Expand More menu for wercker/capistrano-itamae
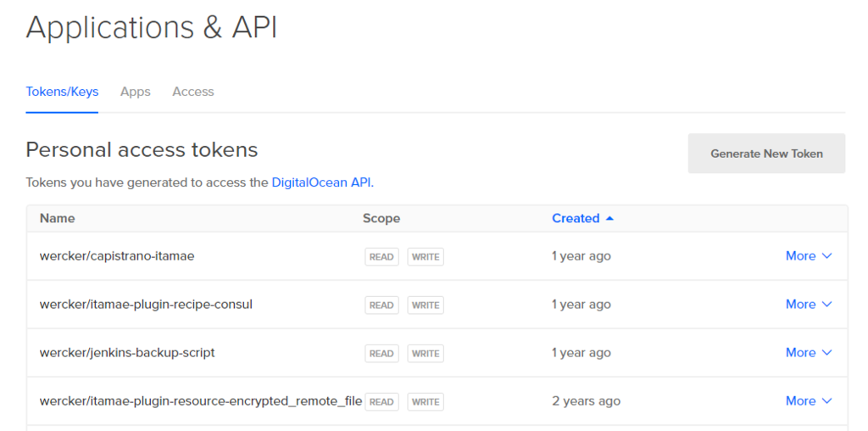 point(809,256)
